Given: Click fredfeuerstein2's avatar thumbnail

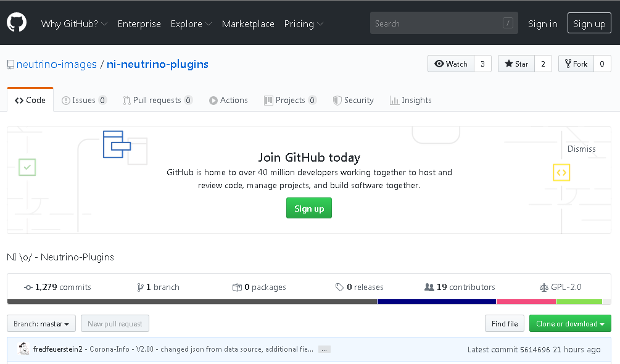Looking at the screenshot, I should tap(24, 349).
